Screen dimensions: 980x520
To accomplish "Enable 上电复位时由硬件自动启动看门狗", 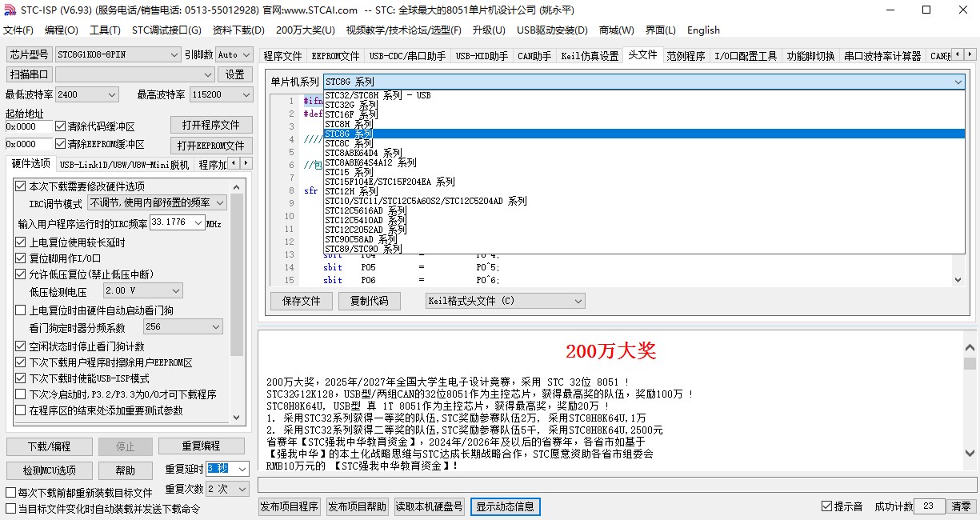I will (94, 310).
